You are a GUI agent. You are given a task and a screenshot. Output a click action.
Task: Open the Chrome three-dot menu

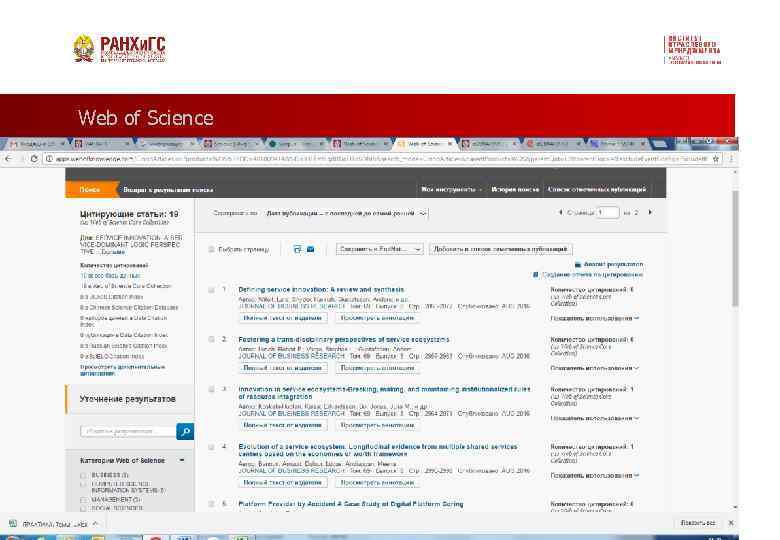(730, 159)
